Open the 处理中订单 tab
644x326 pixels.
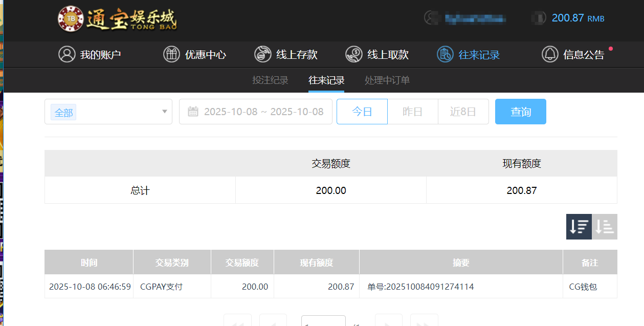387,80
